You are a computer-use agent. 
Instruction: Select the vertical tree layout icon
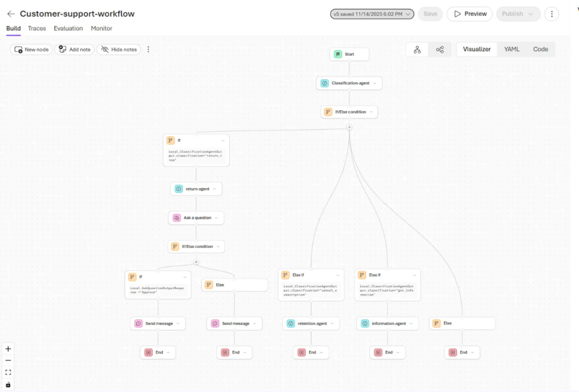click(x=417, y=50)
